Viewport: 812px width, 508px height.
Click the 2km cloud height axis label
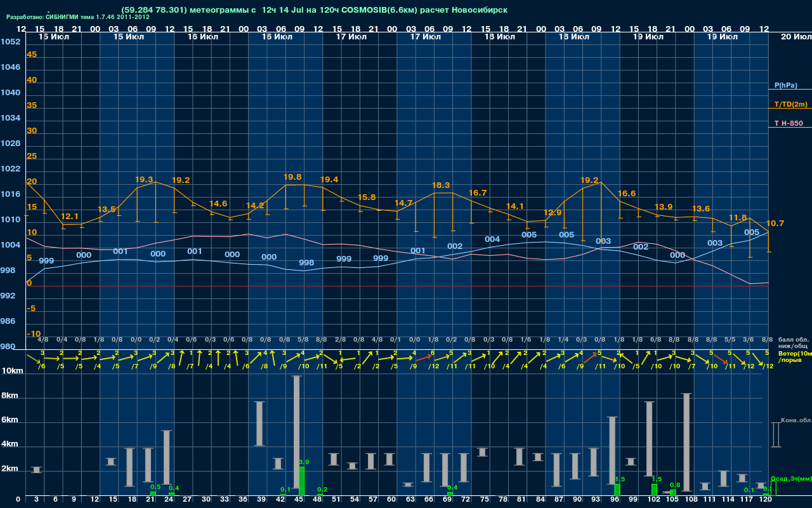(10, 469)
